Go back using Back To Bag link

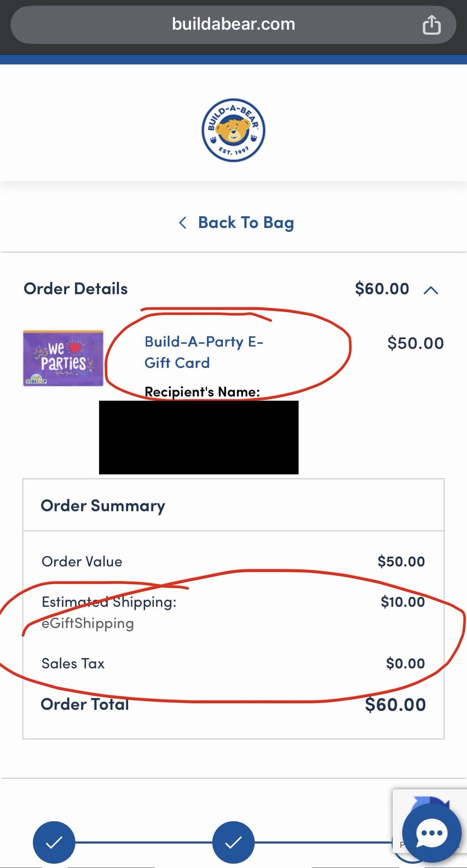coord(246,223)
